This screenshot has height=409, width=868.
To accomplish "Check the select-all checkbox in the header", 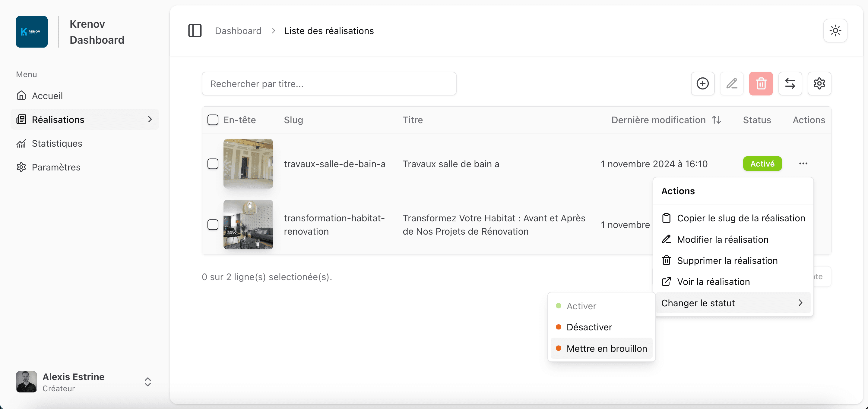I will pyautogui.click(x=213, y=120).
